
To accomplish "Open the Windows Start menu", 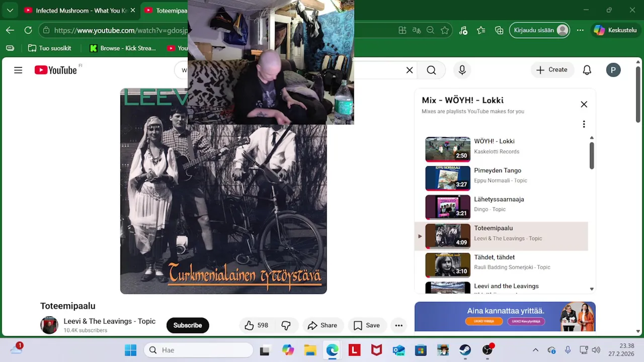I will pos(130,350).
